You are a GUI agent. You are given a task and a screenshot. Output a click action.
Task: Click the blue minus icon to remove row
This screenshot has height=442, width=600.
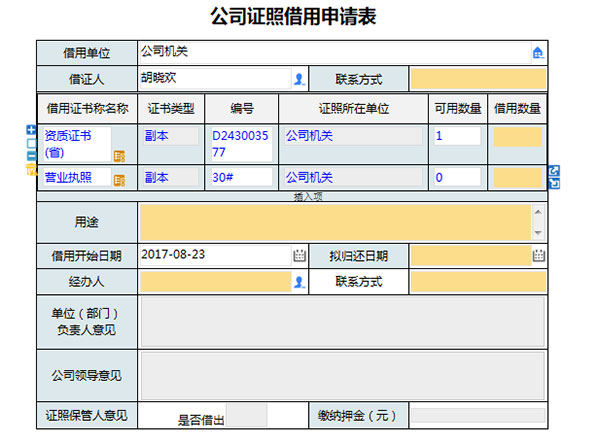pos(31,155)
